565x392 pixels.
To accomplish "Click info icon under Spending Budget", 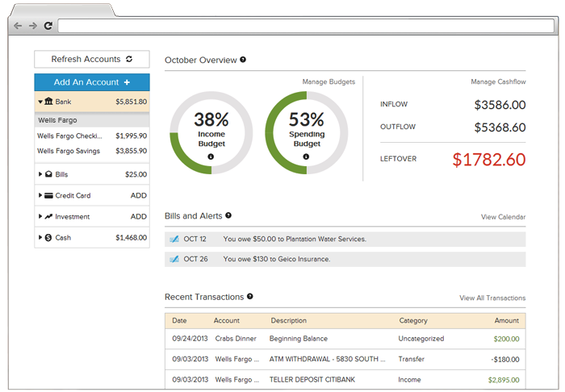I will (x=306, y=156).
